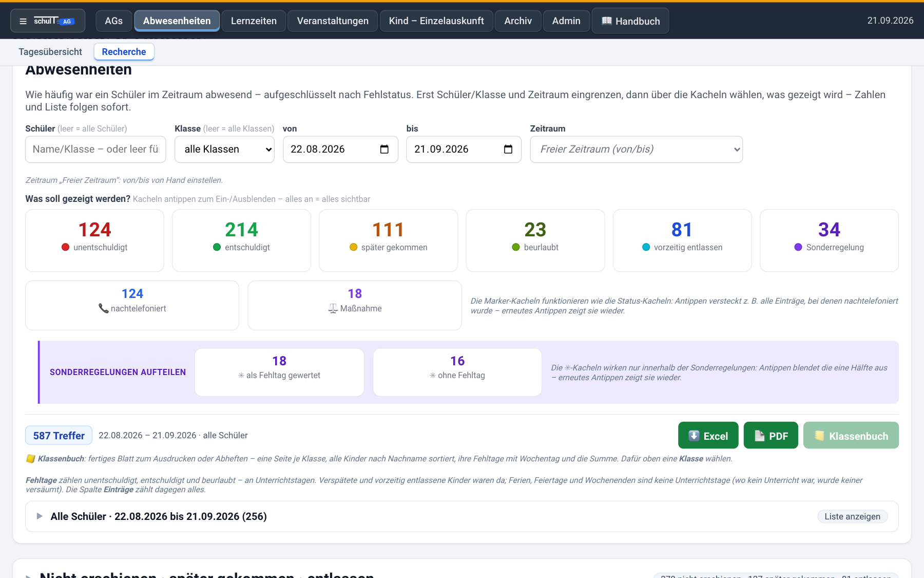Image resolution: width=924 pixels, height=578 pixels.
Task: Open the Zeitraum 'Freier Zeitraum' dropdown
Action: (636, 149)
